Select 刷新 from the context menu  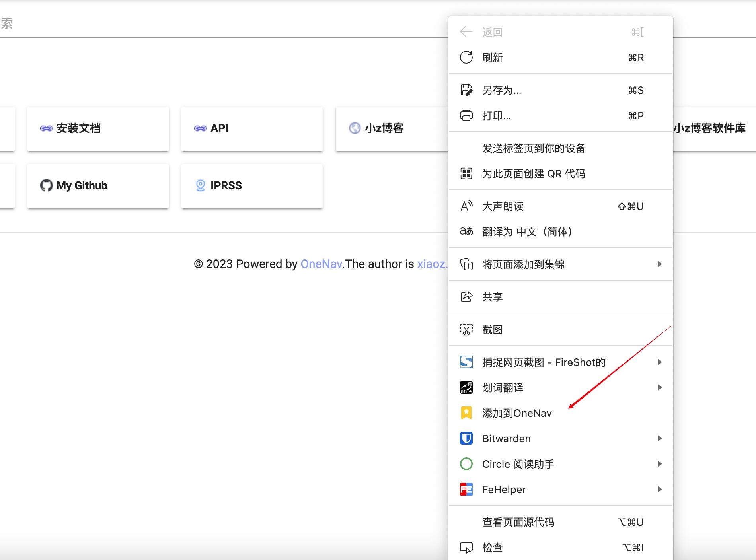[x=561, y=57]
